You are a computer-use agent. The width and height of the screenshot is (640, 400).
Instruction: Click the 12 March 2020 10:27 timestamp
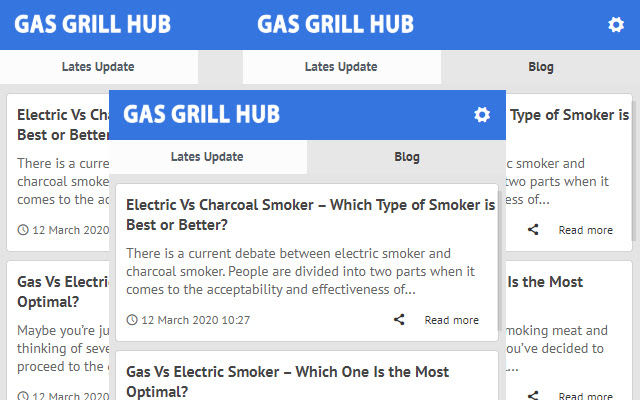(196, 320)
